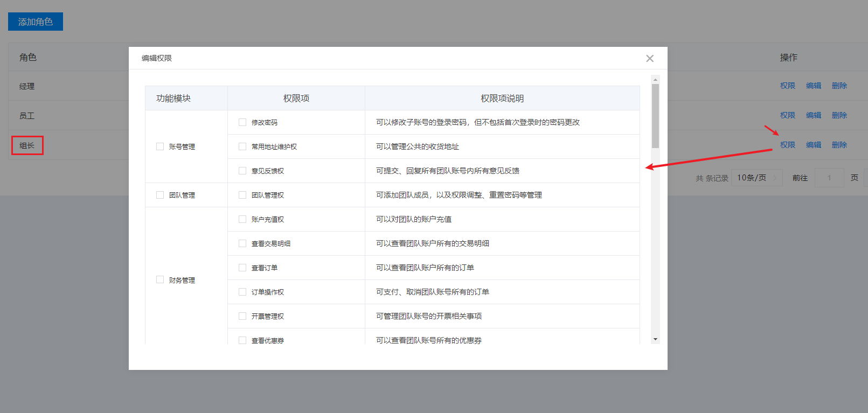Click 编辑 link for 经理 role
The image size is (868, 413).
[x=813, y=86]
